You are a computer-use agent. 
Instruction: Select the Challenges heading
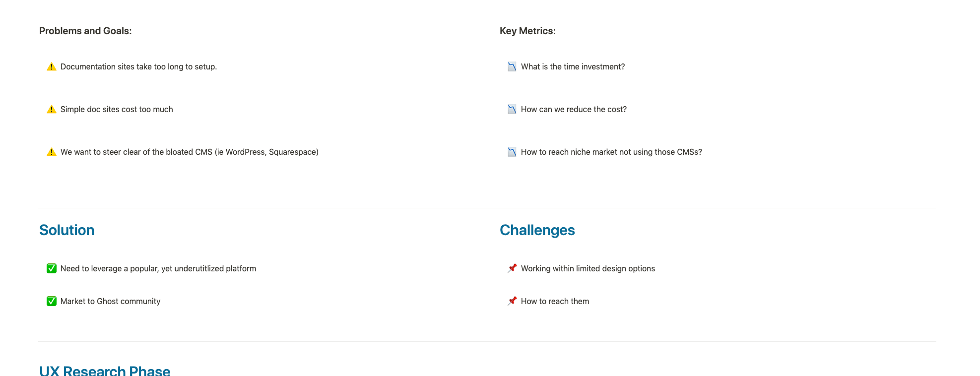[x=537, y=230]
